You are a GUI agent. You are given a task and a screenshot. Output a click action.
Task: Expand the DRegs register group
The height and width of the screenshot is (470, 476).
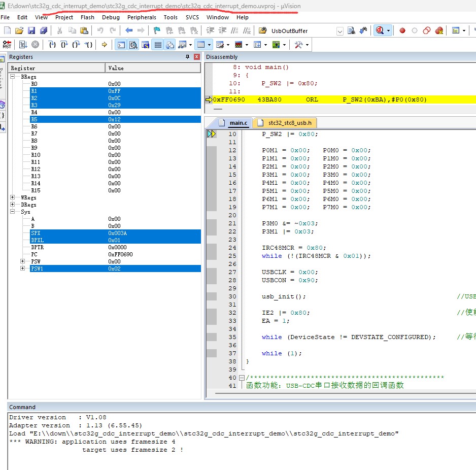[x=13, y=205]
